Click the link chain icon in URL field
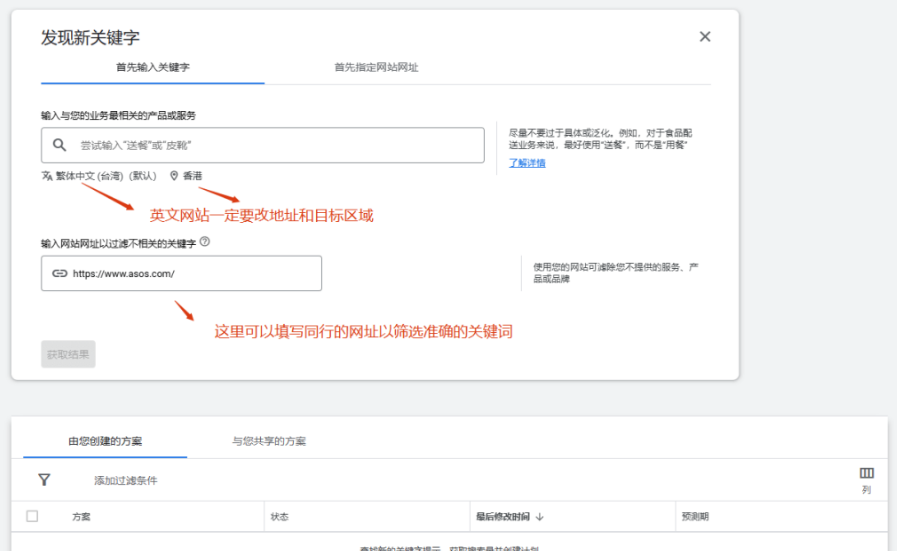 click(x=59, y=273)
